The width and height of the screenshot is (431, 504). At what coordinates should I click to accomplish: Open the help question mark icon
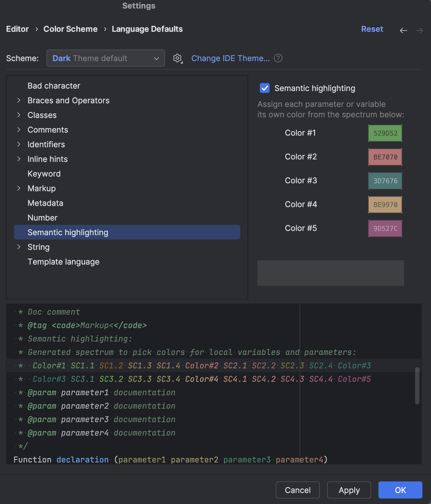[278, 58]
